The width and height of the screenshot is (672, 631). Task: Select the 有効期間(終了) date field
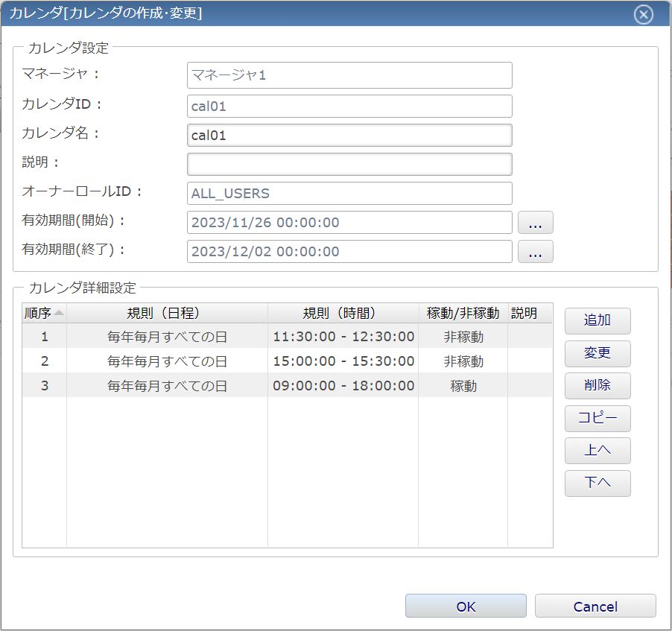349,252
